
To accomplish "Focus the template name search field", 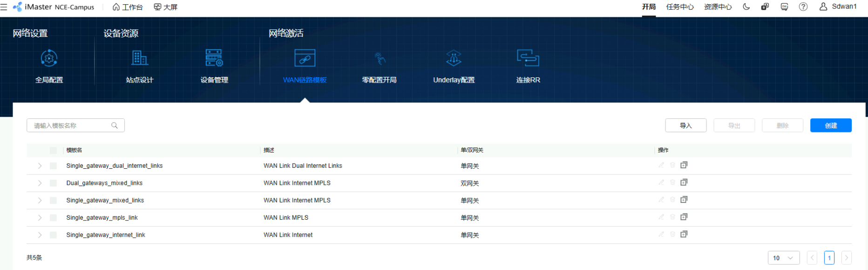I will [x=71, y=125].
